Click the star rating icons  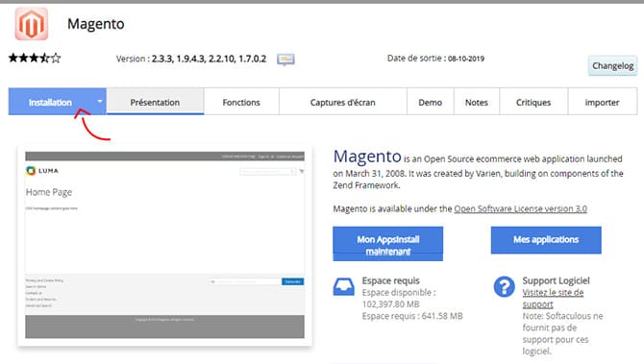coord(35,58)
